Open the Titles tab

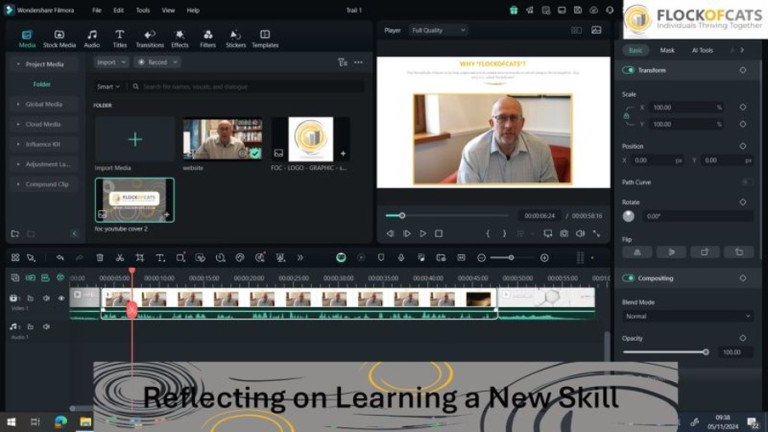coord(120,39)
